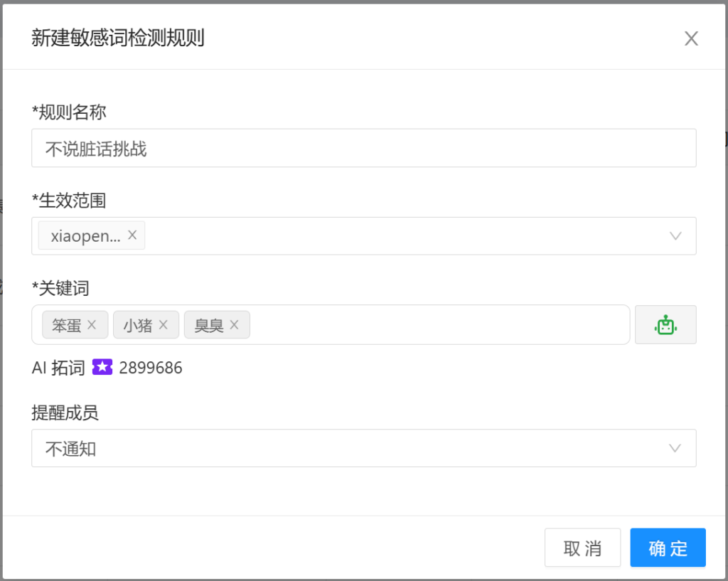Cancel rule creation with 取消 button
This screenshot has width=728, height=581.
[582, 548]
